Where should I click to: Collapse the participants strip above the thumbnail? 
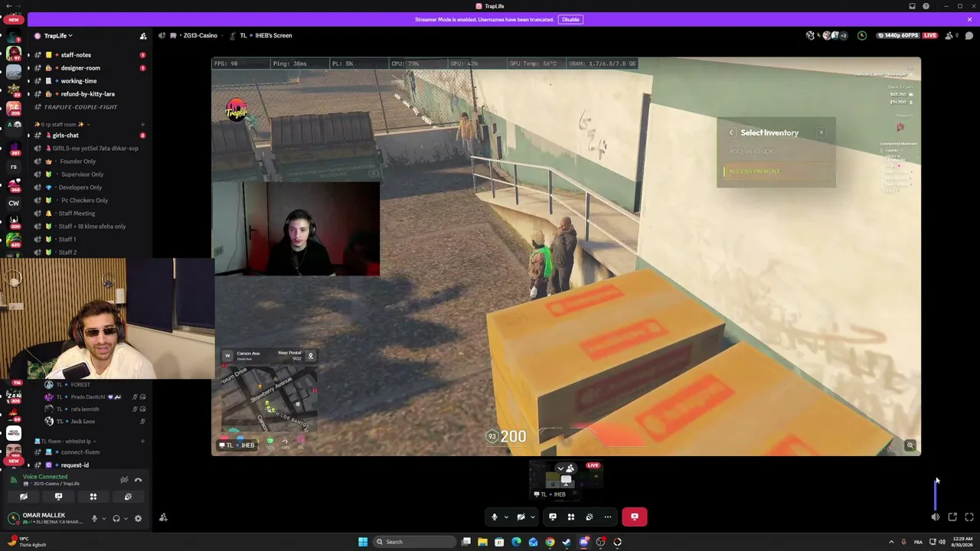coord(565,468)
